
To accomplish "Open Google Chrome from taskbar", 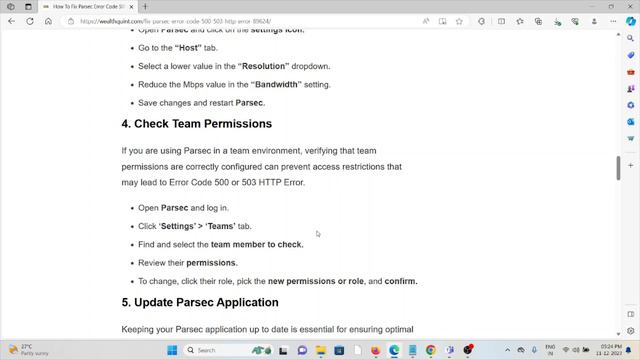I will 431,350.
